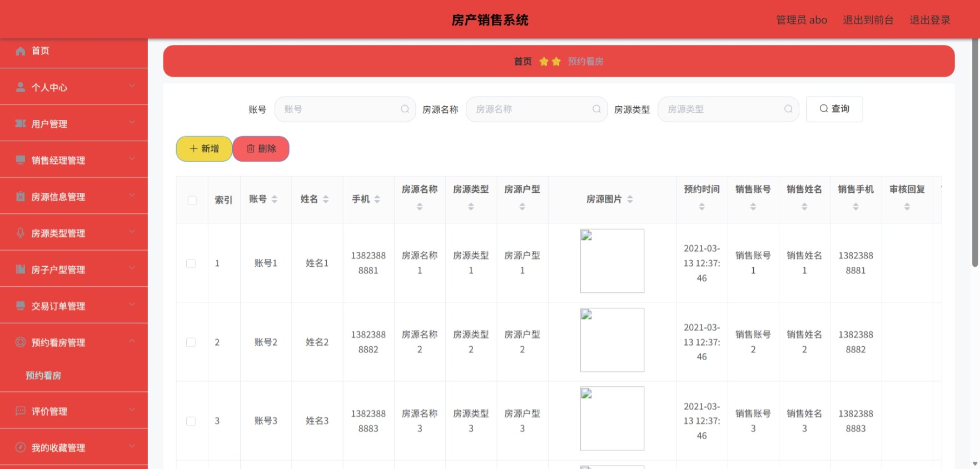Expand the 用户管理 menu chevron
The width and height of the screenshot is (980, 469).
(132, 122)
